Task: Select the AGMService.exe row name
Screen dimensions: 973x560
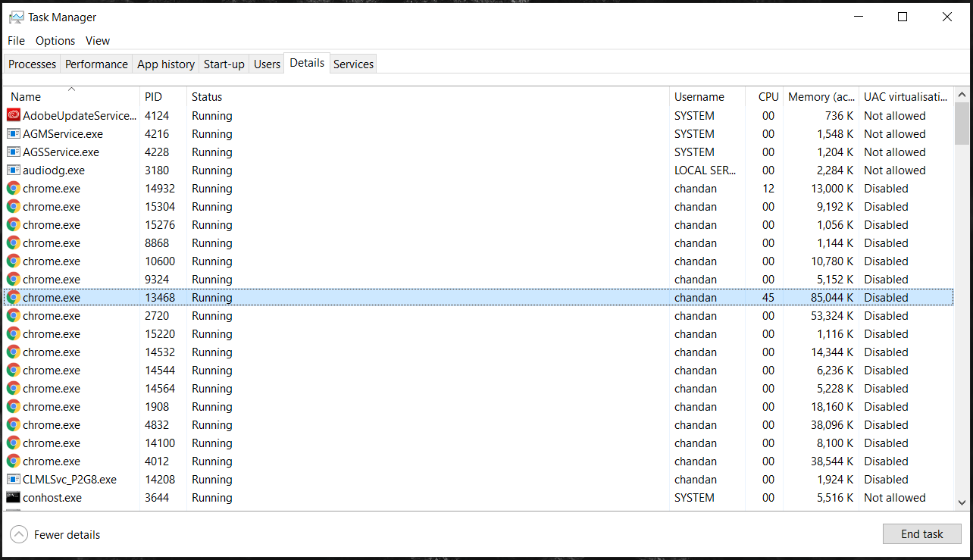Action: 63,134
